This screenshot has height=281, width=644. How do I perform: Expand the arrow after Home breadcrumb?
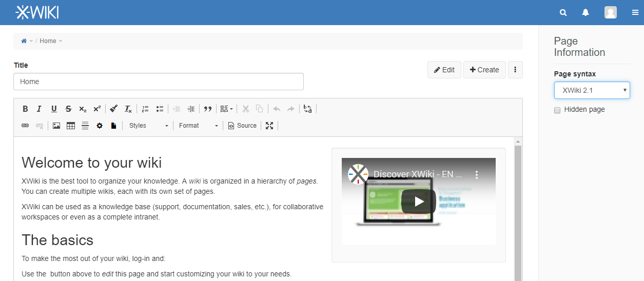coord(61,41)
